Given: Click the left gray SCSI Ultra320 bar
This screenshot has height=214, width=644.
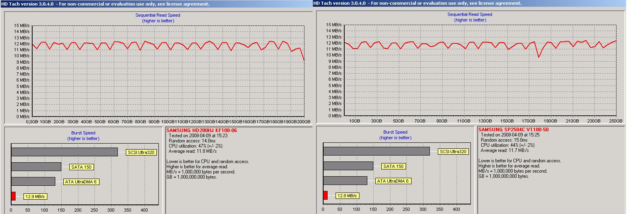Looking at the screenshot, I should [64, 152].
